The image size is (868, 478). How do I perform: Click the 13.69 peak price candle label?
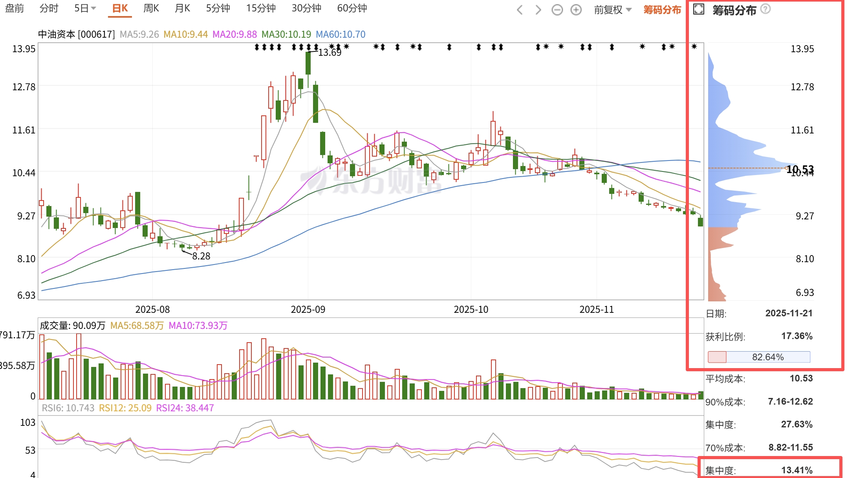pos(330,53)
